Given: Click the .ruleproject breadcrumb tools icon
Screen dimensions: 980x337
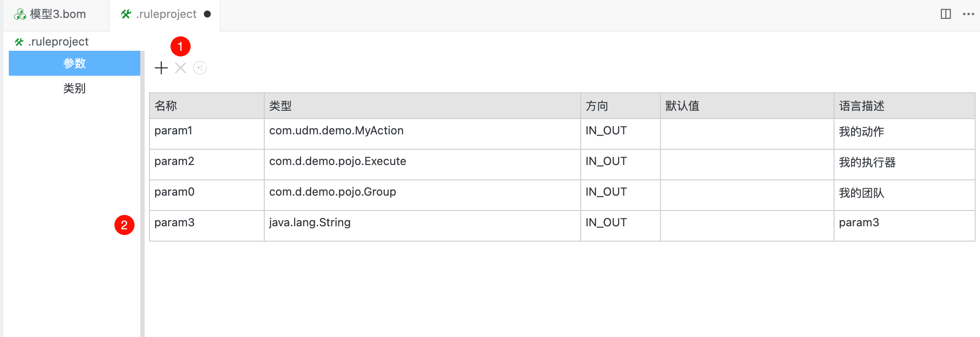Looking at the screenshot, I should pos(19,42).
